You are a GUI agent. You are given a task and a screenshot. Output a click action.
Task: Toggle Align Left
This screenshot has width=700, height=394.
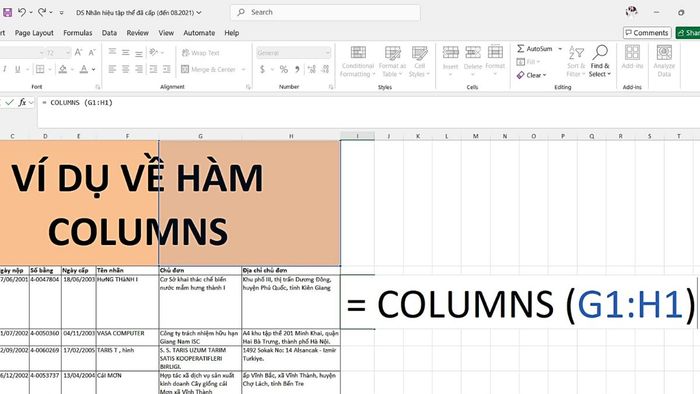(x=112, y=69)
